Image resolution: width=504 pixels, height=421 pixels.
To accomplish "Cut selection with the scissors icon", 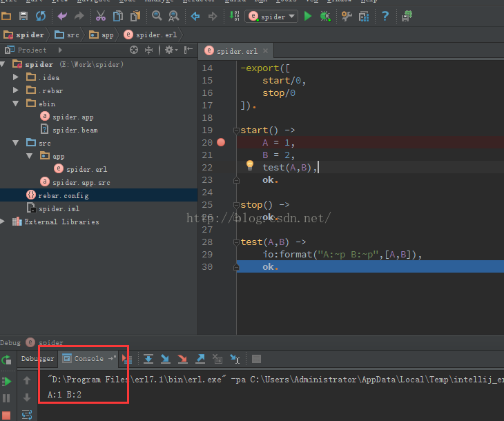I will point(101,16).
